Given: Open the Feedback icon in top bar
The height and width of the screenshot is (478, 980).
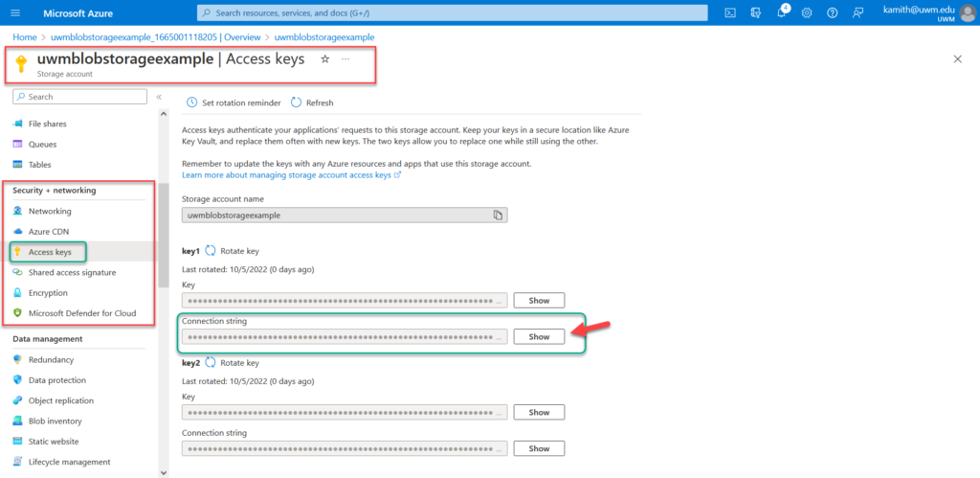Looking at the screenshot, I should point(857,12).
